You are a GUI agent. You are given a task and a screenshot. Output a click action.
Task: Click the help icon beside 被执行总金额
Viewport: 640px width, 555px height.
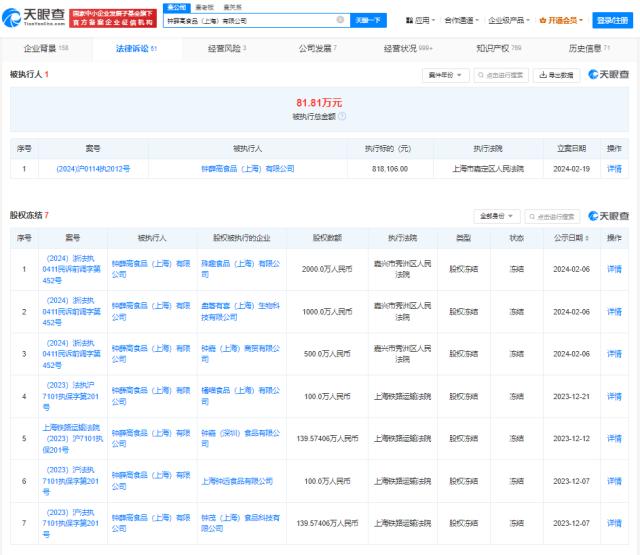[x=342, y=116]
